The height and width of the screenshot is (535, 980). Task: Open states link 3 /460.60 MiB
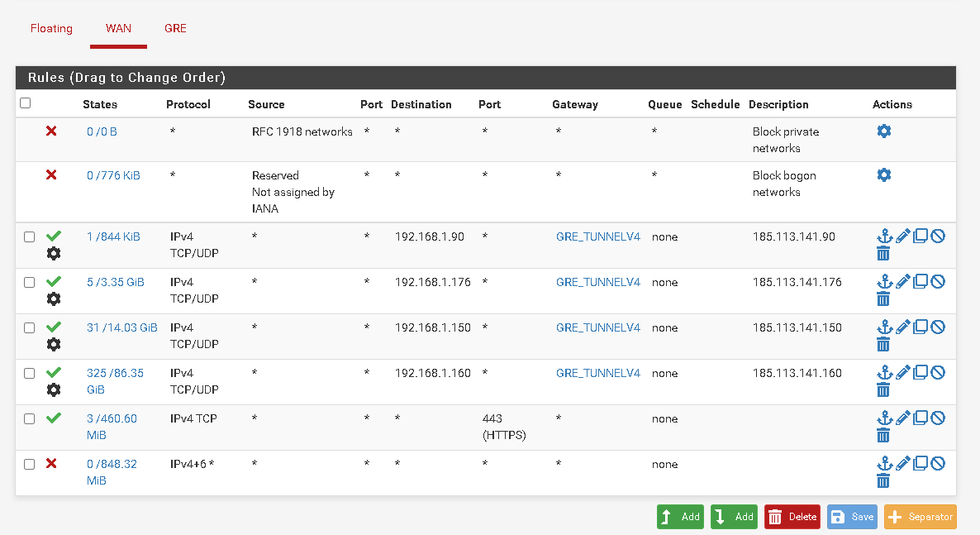pos(112,427)
